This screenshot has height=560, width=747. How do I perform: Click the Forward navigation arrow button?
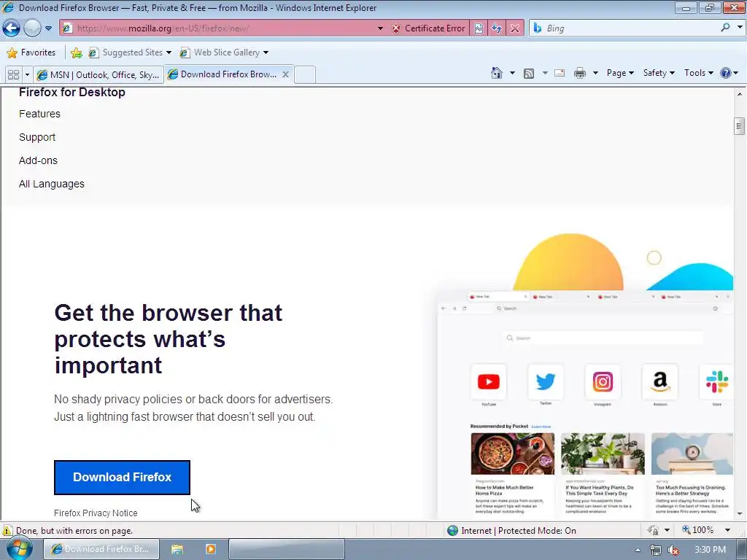[32, 28]
